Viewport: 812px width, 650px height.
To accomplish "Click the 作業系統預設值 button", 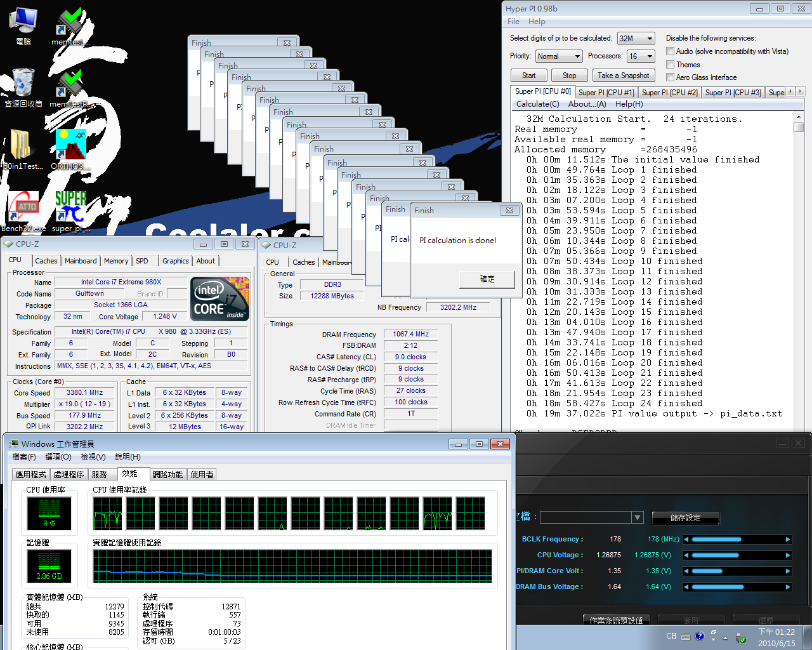I will [617, 620].
